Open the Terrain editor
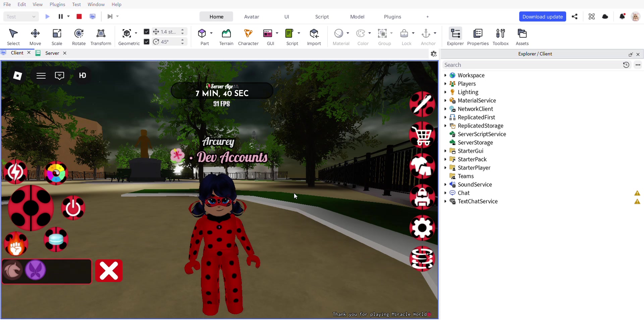Screen dimensions: 644x333 point(226,37)
